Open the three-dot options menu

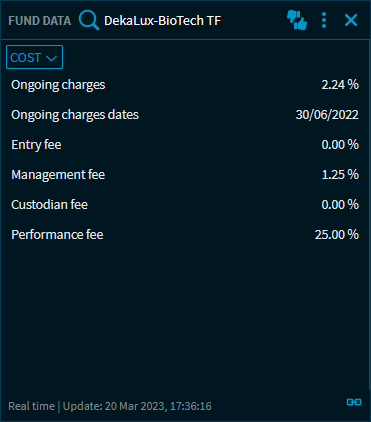(x=324, y=20)
